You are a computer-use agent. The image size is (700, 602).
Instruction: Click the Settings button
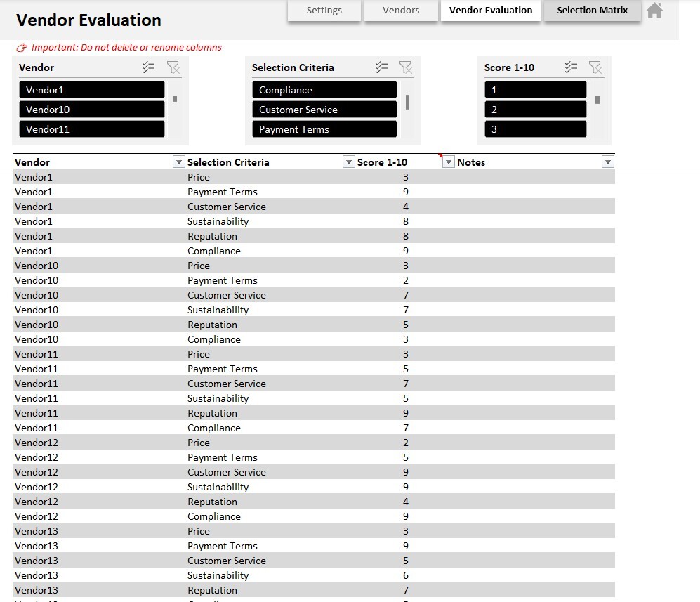click(324, 11)
